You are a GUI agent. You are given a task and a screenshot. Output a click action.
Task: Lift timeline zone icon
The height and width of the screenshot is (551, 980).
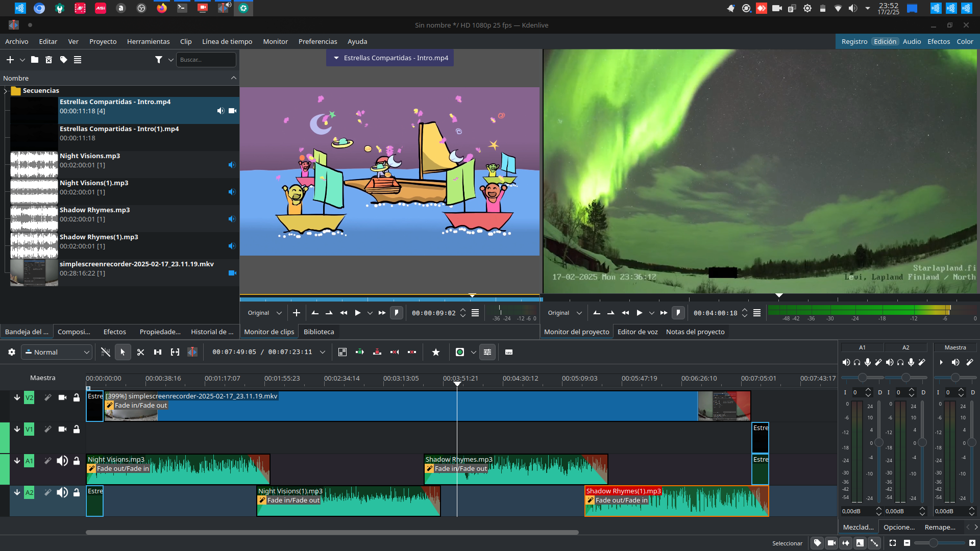tap(412, 352)
